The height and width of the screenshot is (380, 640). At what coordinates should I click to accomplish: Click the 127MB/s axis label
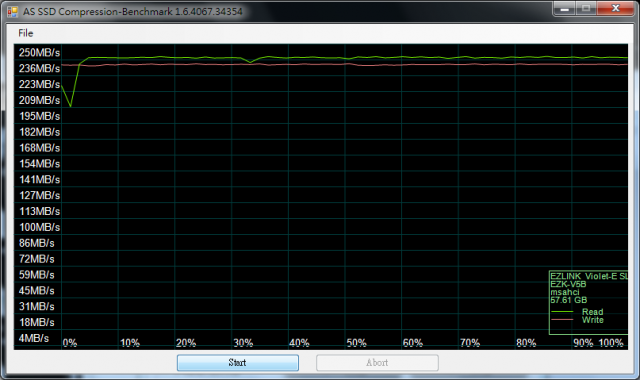click(x=40, y=196)
